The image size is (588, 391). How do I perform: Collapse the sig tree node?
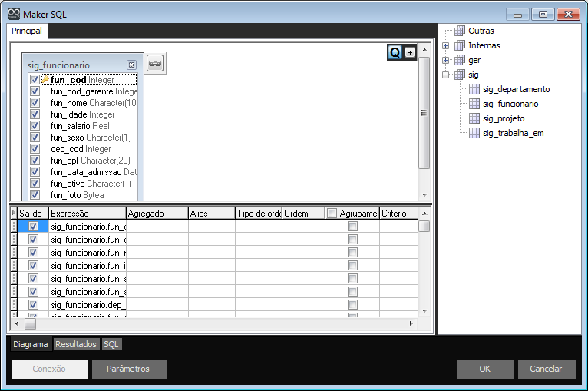(446, 75)
